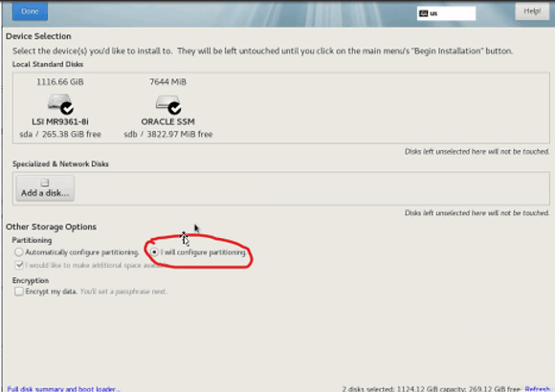Open Full disk summary and boot loader link
This screenshot has height=392, width=555.
pos(64,388)
